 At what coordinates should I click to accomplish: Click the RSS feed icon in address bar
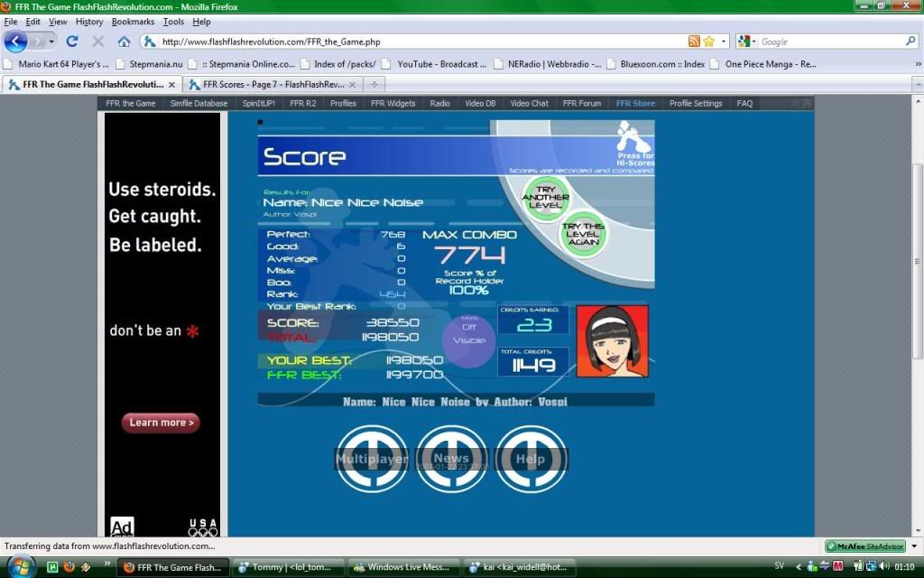[x=694, y=42]
